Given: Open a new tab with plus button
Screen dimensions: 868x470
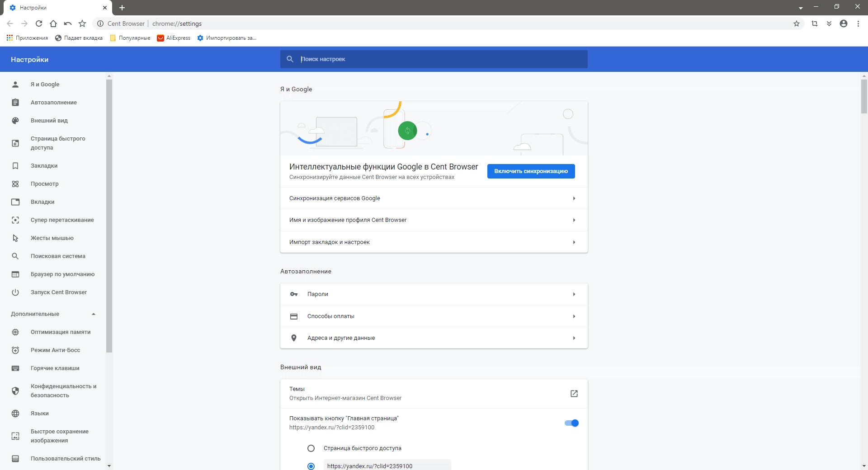Looking at the screenshot, I should 122,8.
